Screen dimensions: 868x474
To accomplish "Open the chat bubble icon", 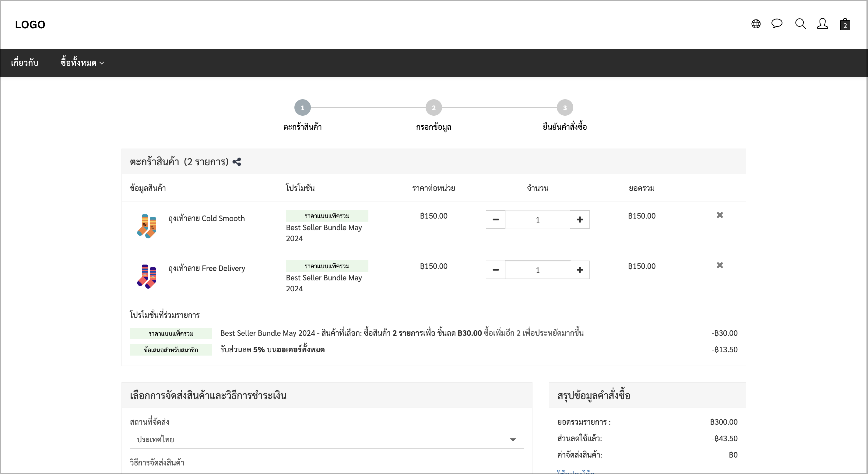I will coord(777,23).
